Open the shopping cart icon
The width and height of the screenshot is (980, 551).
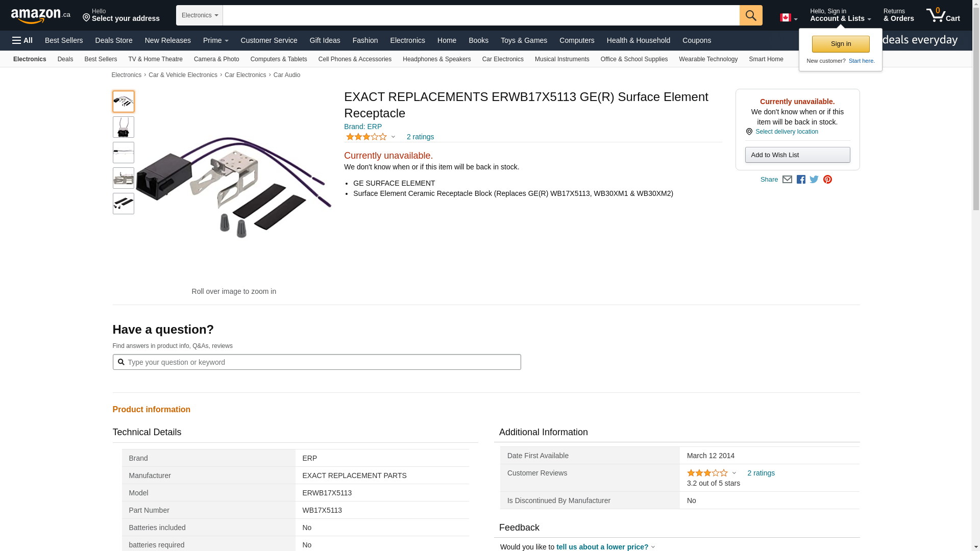943,15
